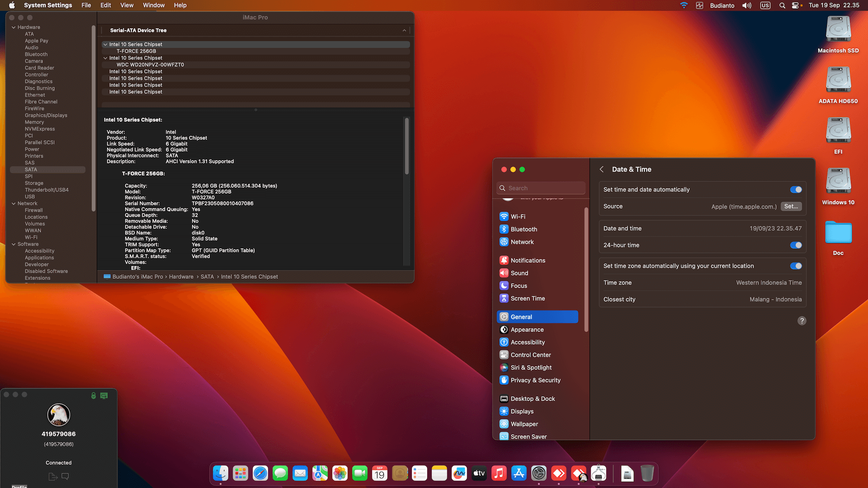Start file transfer in the remote session window
This screenshot has height=488, width=868.
coord(52,476)
